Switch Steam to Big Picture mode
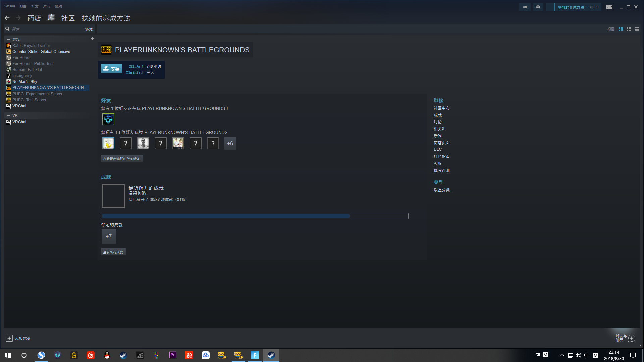 pyautogui.click(x=609, y=7)
